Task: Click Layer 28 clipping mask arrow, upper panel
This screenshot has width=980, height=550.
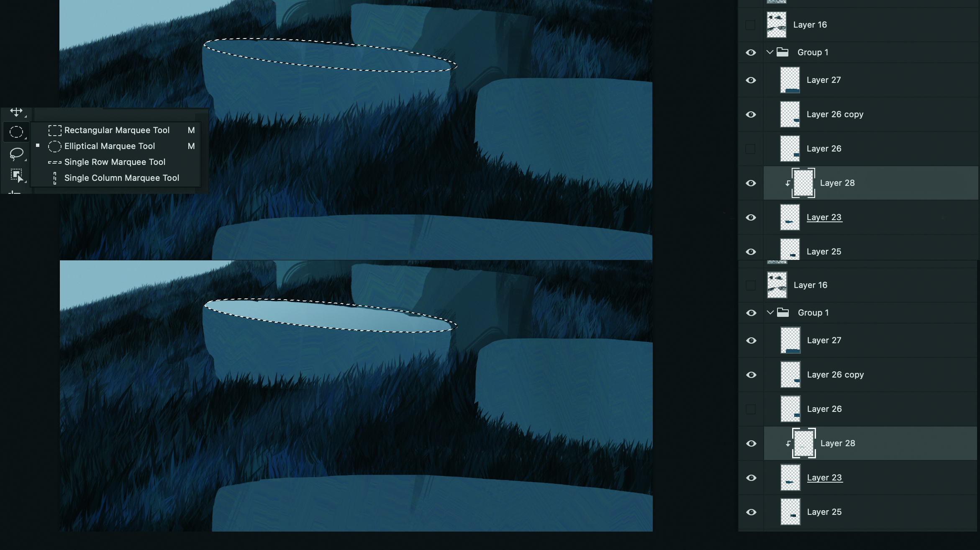Action: click(x=788, y=183)
